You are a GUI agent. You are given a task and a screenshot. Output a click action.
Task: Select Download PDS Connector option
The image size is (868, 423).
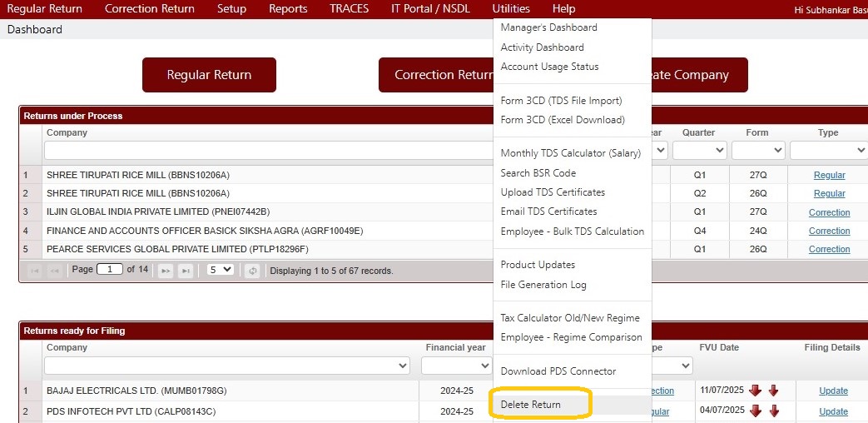click(558, 371)
